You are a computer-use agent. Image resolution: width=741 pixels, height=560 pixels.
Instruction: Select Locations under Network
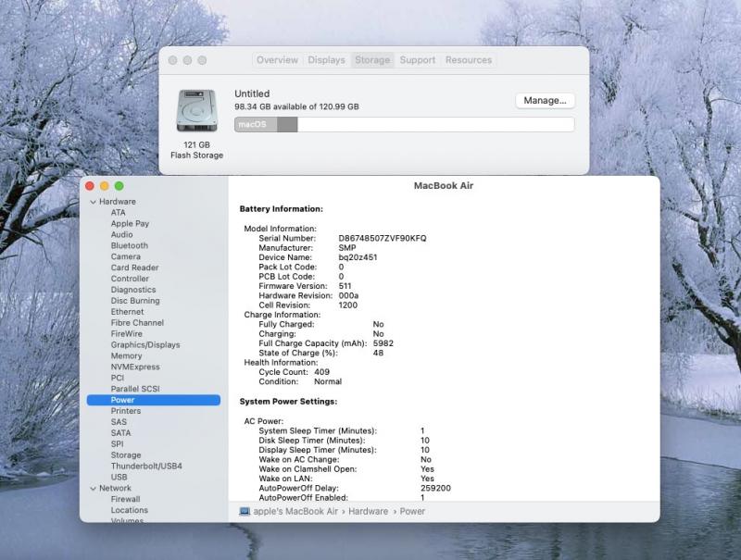(130, 510)
